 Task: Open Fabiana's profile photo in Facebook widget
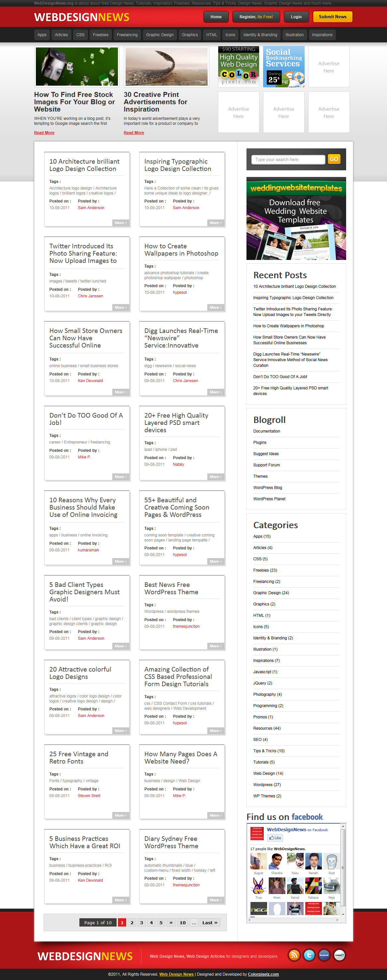(x=313, y=886)
